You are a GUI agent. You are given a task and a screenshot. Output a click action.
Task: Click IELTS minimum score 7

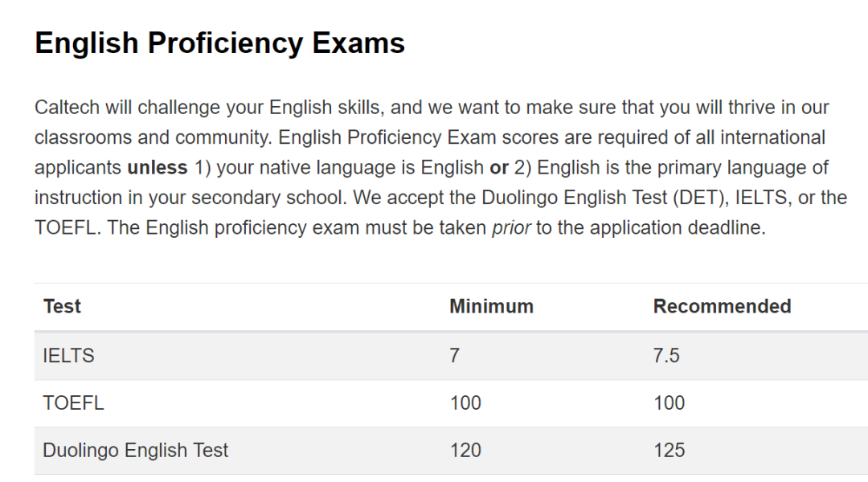454,355
